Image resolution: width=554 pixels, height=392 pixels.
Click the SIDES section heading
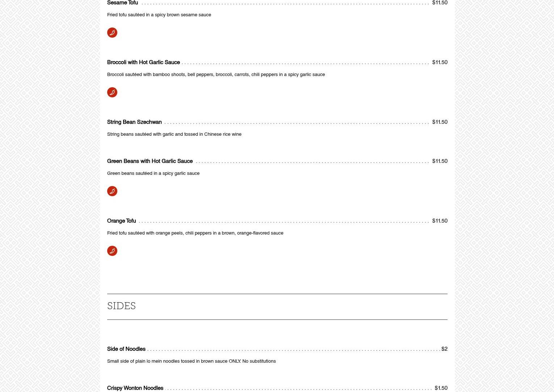[x=121, y=306]
